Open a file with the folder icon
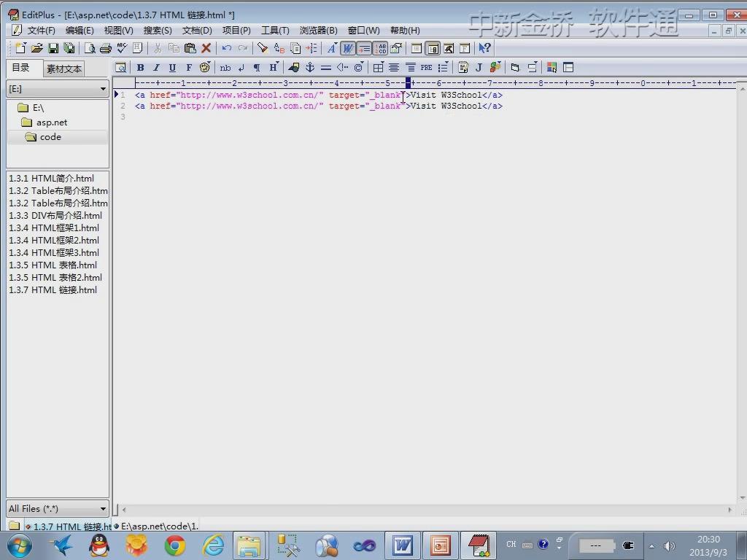747x560 pixels. click(x=36, y=48)
